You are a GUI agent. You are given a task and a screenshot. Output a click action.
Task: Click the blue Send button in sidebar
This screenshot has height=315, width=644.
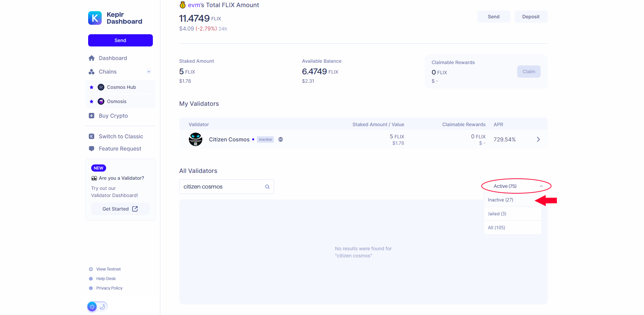click(x=120, y=40)
